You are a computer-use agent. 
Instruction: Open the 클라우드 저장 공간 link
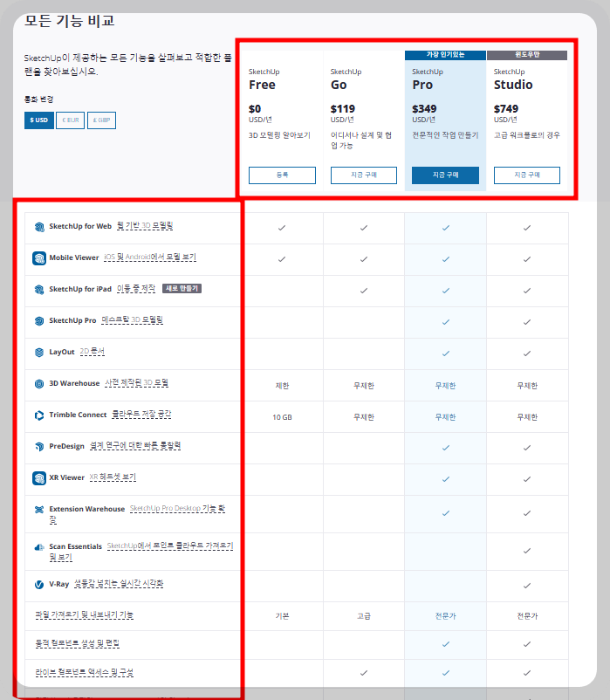tap(141, 415)
